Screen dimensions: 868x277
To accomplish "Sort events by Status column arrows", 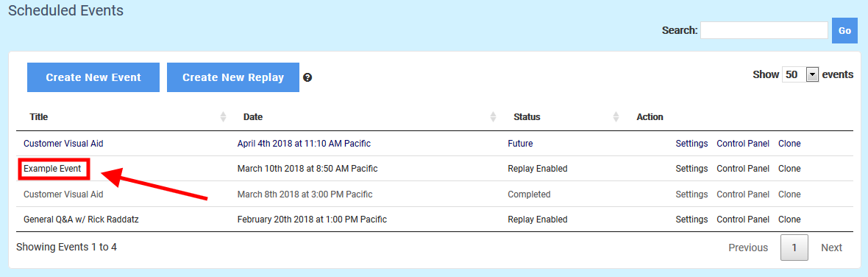I will (x=616, y=117).
